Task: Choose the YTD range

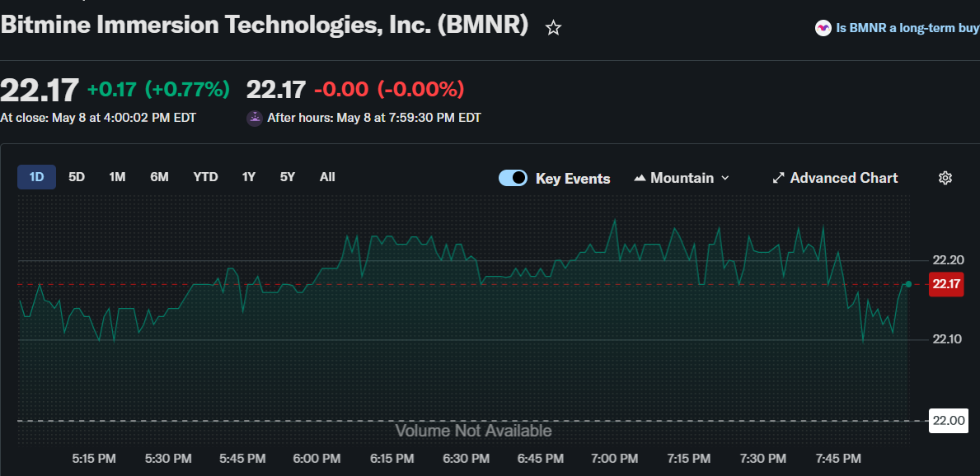Action: point(205,177)
